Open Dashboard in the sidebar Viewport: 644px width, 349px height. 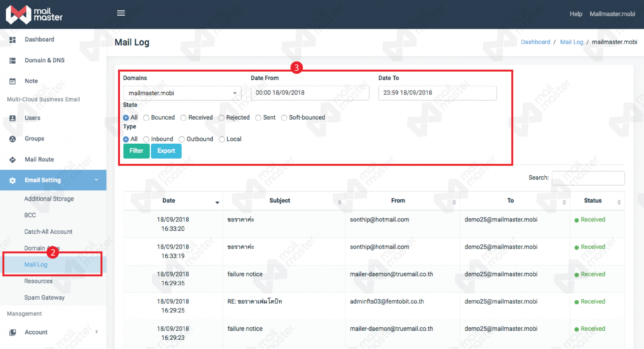tap(39, 39)
